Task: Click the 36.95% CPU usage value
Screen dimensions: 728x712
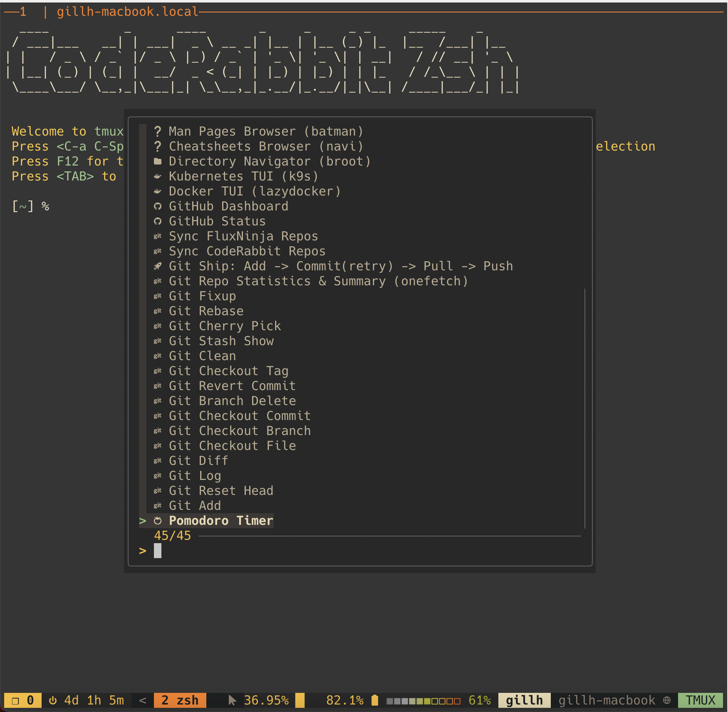Action: pyautogui.click(x=266, y=700)
